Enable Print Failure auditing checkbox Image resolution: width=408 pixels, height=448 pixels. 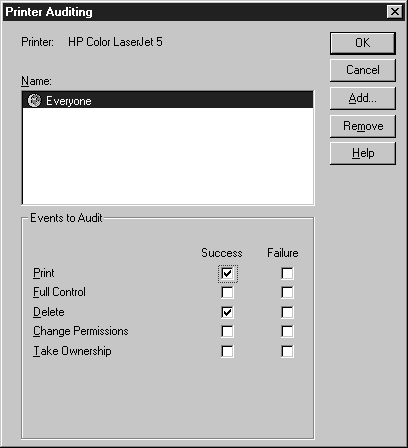(287, 273)
